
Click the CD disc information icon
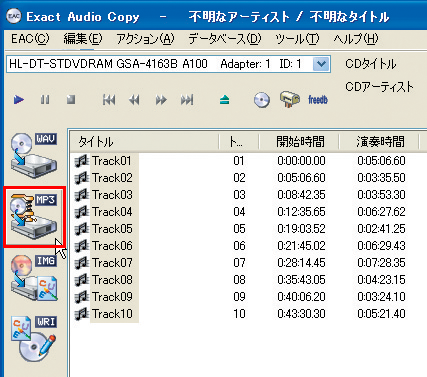tap(262, 100)
